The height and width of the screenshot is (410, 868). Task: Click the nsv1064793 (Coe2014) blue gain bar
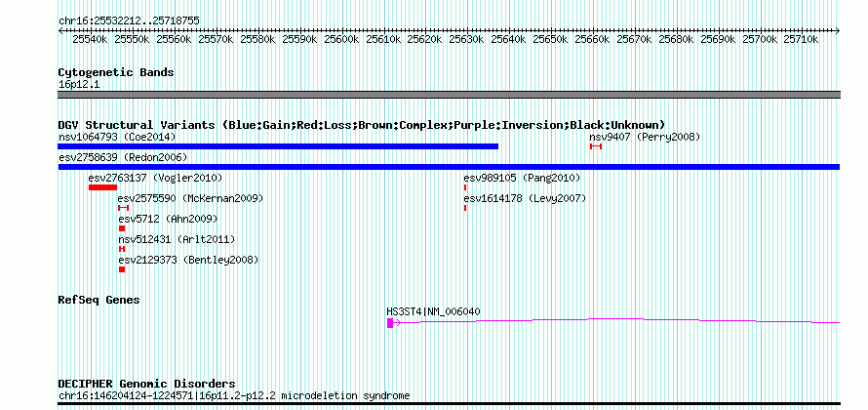tap(278, 146)
